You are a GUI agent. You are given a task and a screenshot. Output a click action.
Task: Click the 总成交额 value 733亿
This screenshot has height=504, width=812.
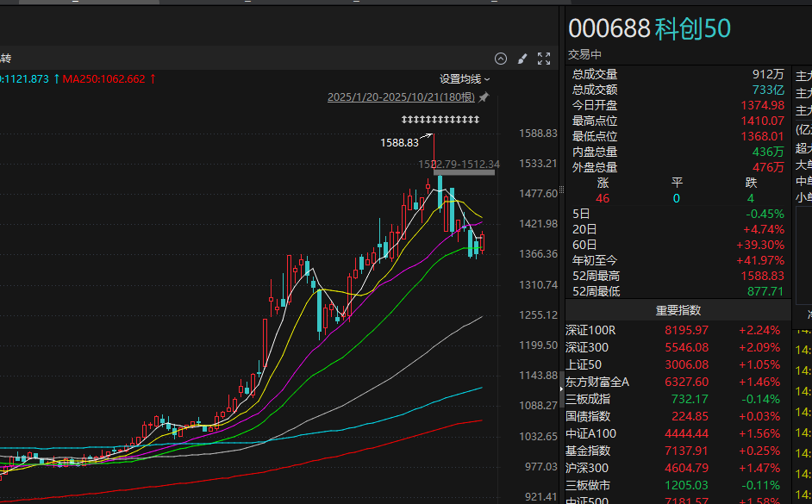[x=768, y=90]
